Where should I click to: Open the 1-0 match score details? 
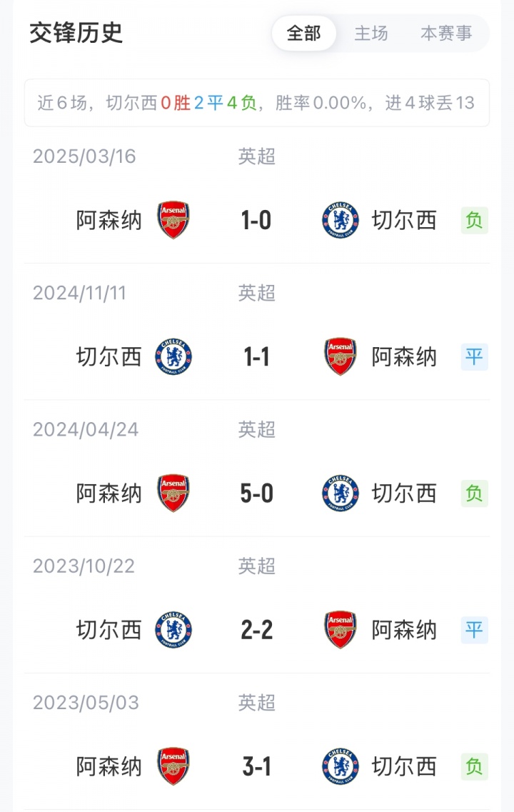click(x=256, y=221)
